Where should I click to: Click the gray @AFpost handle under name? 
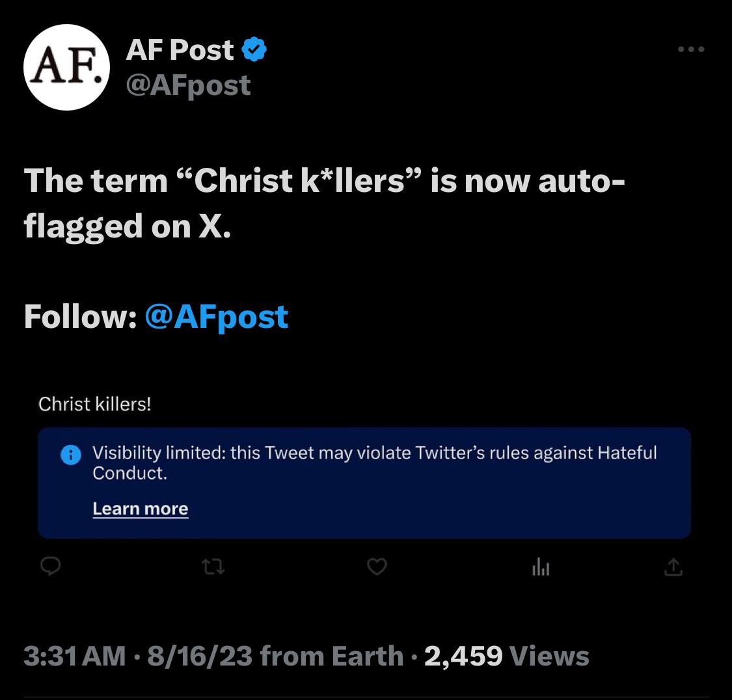click(x=189, y=85)
